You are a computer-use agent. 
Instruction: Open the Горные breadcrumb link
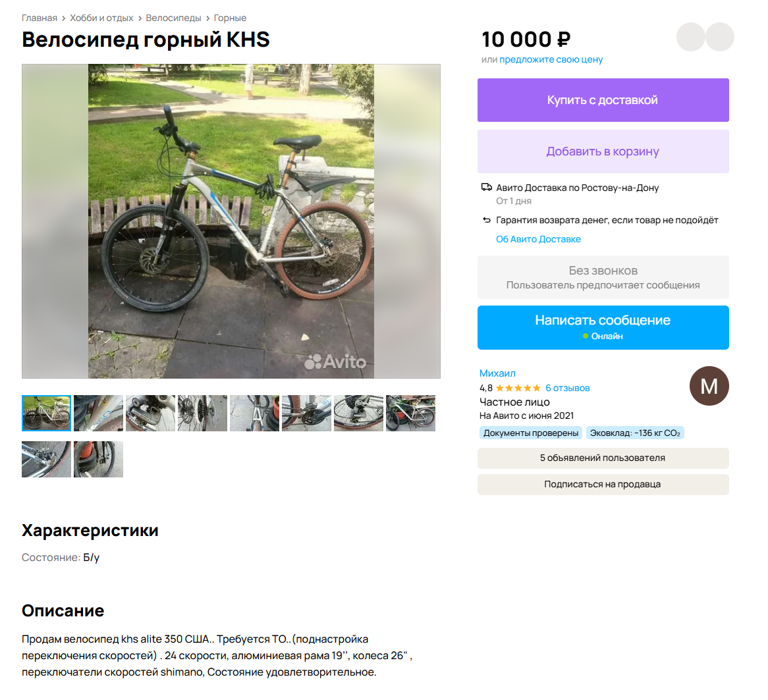(x=230, y=18)
